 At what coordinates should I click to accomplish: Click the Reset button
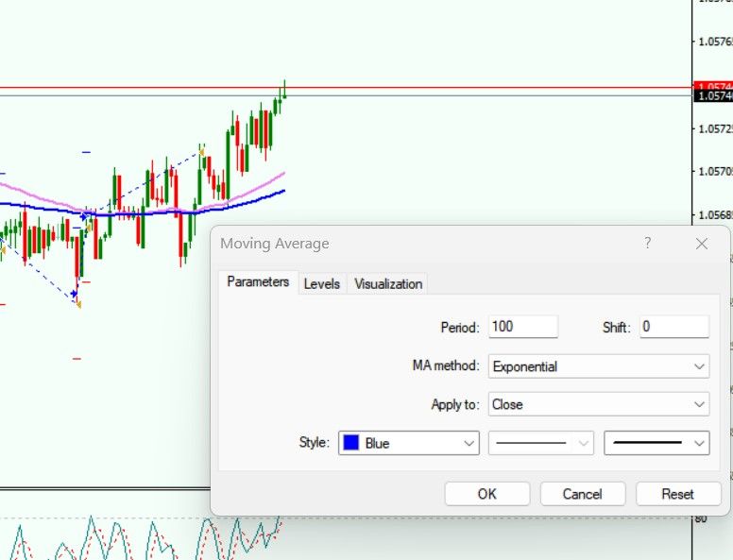pyautogui.click(x=678, y=494)
